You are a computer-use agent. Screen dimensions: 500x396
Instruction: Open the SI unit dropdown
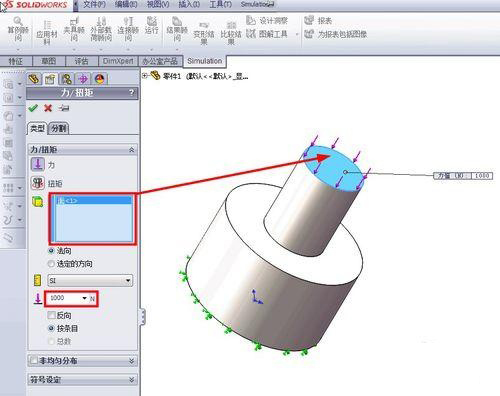coord(128,281)
